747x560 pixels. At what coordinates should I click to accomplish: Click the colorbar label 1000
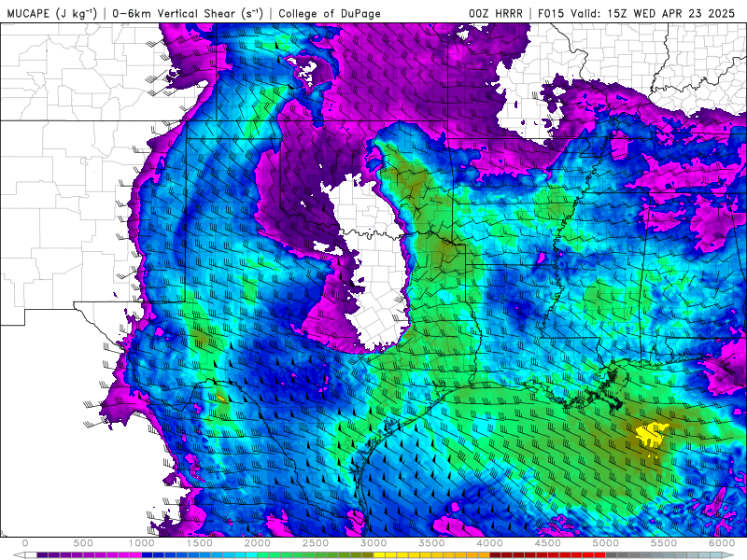click(142, 543)
